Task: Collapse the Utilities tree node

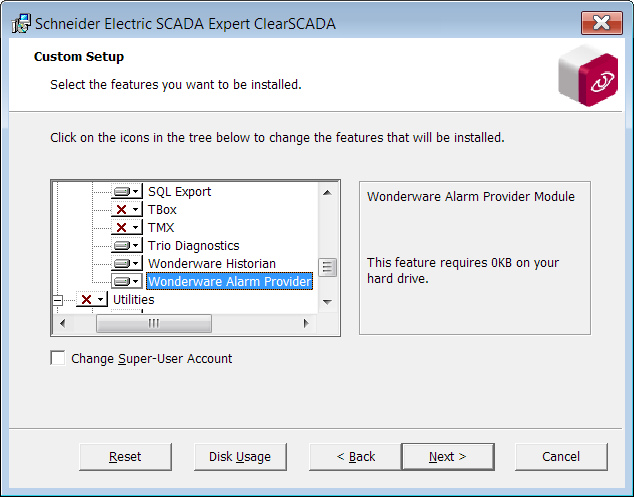Action: [x=58, y=300]
